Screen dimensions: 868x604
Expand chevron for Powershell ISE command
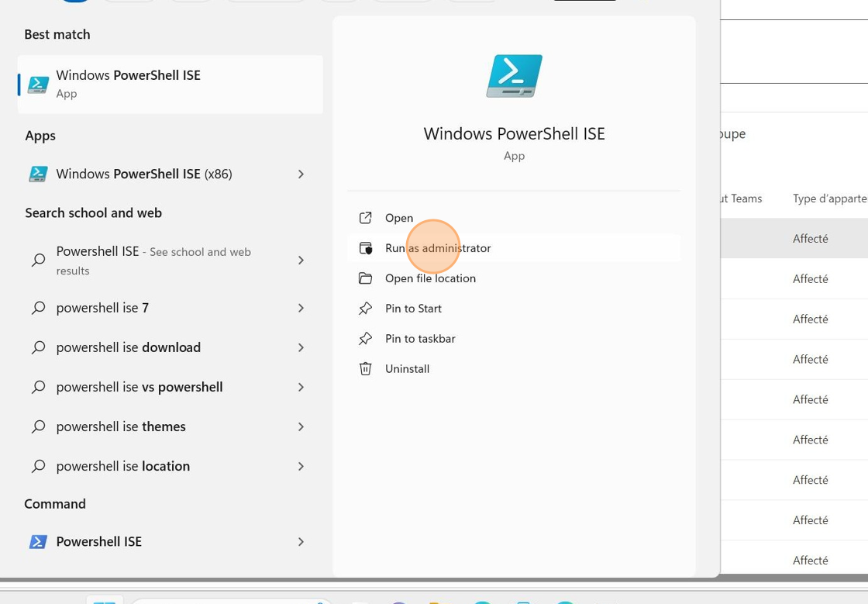pyautogui.click(x=301, y=541)
